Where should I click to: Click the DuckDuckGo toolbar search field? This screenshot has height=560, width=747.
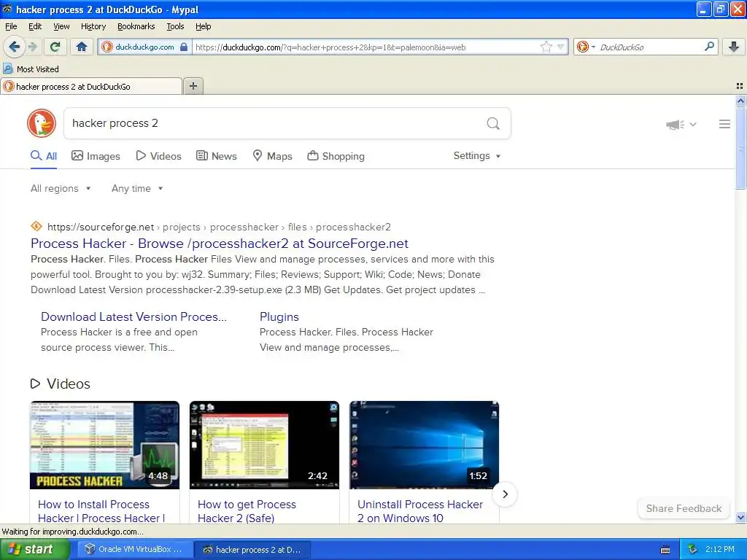[x=649, y=47]
